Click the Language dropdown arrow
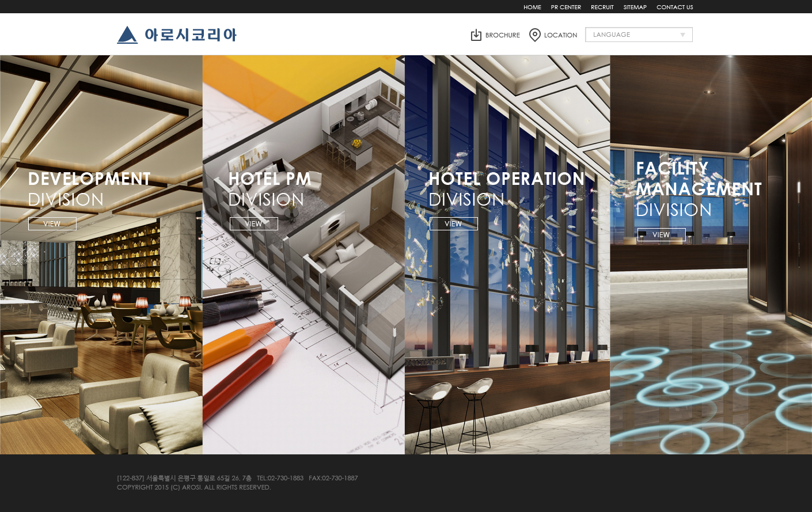Screen dimensions: 812x512 coord(682,35)
